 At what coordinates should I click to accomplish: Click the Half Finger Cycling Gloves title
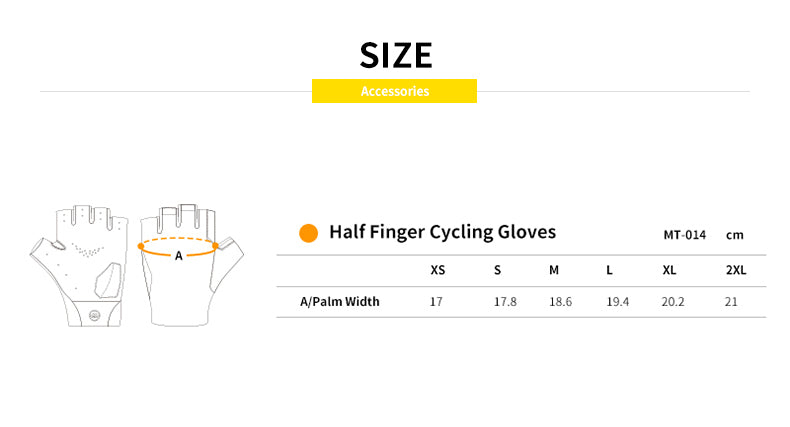[442, 232]
